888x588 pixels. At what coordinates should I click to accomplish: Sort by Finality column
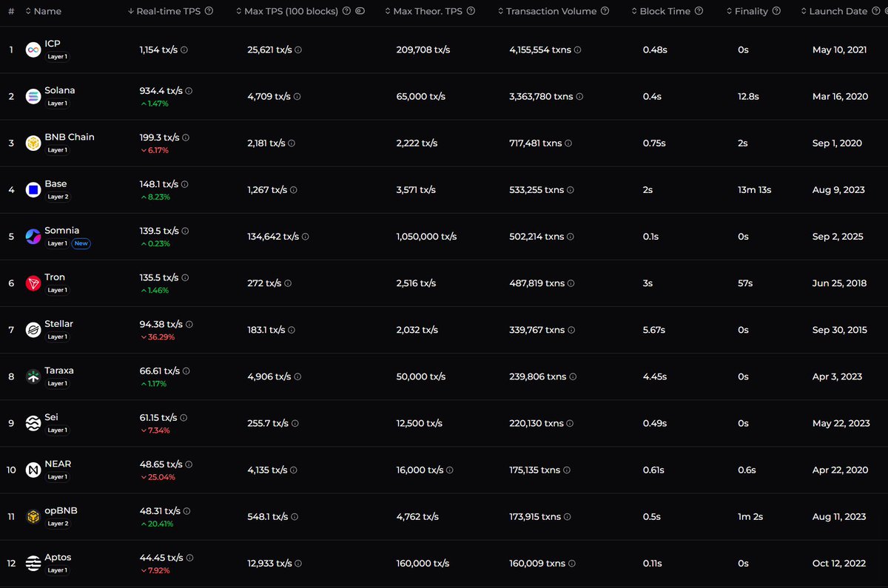pos(747,11)
